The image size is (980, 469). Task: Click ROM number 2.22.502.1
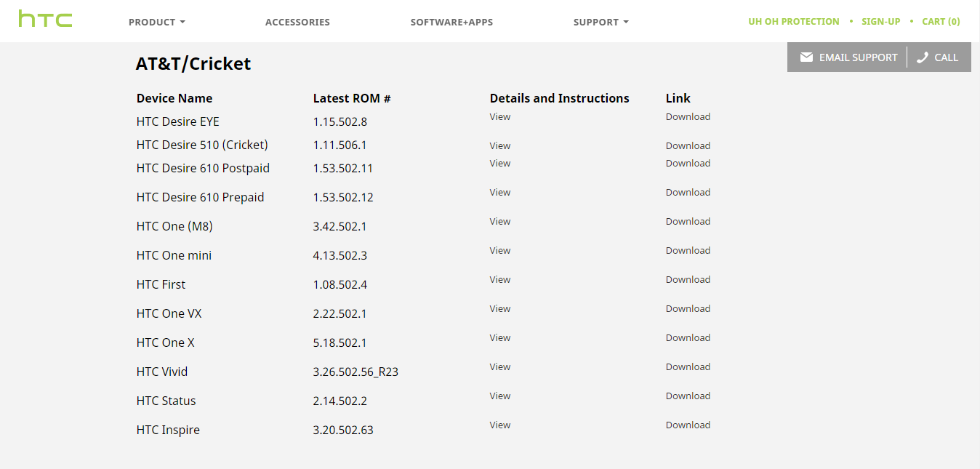click(340, 313)
